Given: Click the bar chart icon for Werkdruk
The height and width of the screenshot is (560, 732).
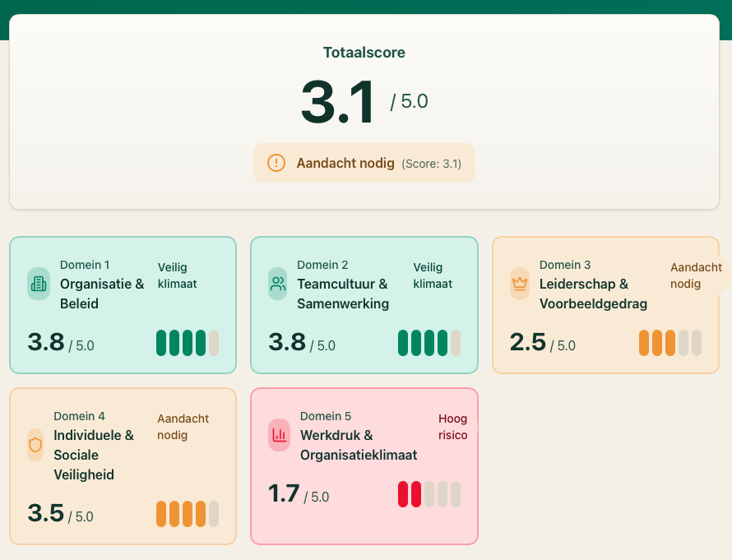Looking at the screenshot, I should click(280, 435).
